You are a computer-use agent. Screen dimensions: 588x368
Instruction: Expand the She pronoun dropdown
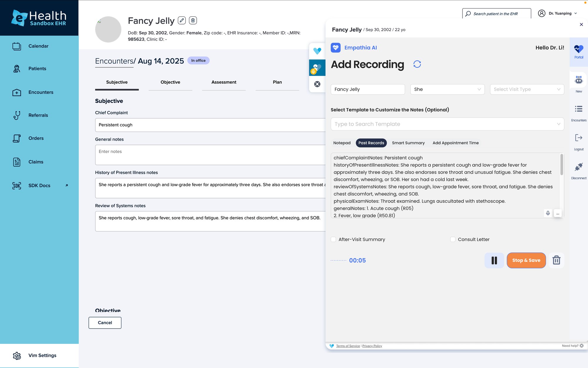tap(447, 89)
